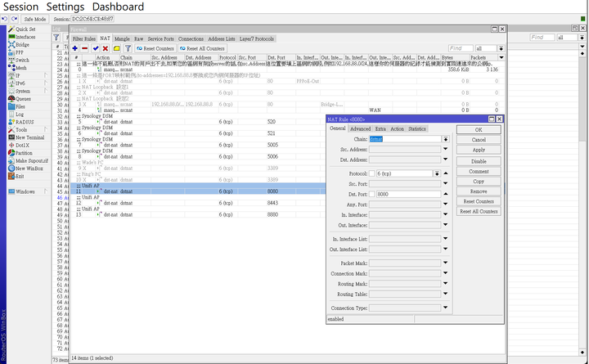Click the Log window vertical scrollbar

coord(582,203)
